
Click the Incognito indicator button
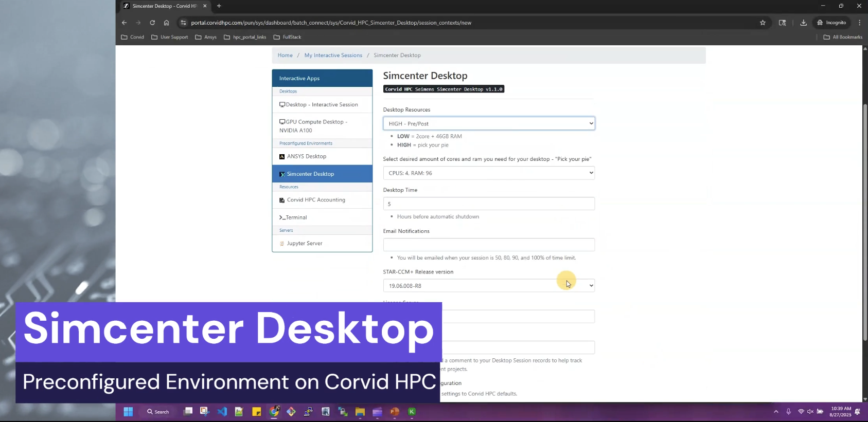click(831, 23)
